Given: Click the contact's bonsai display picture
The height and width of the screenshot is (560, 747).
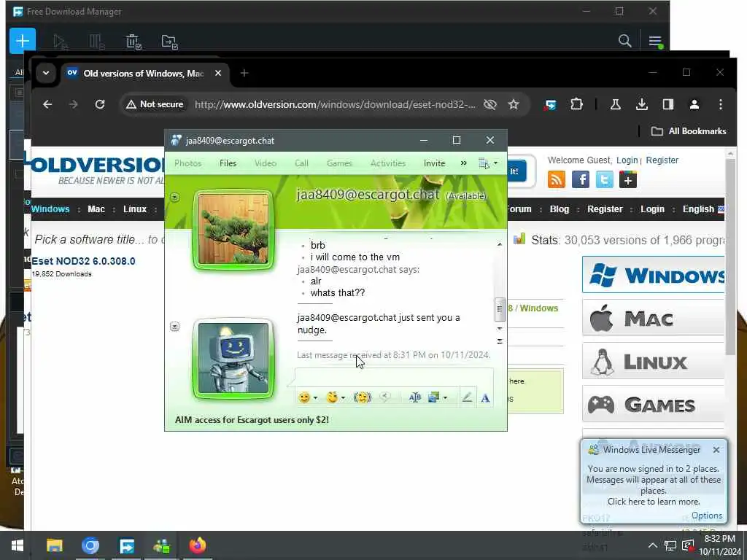Looking at the screenshot, I should pyautogui.click(x=233, y=229).
